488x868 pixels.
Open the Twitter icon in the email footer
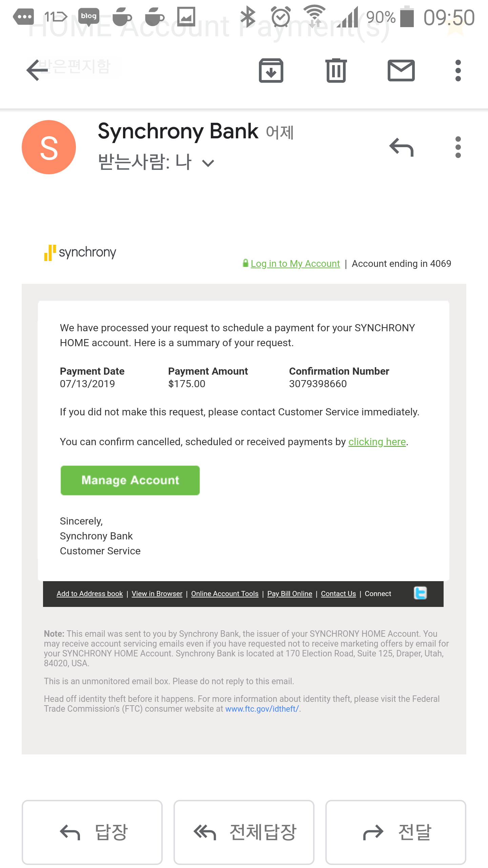coord(420,593)
